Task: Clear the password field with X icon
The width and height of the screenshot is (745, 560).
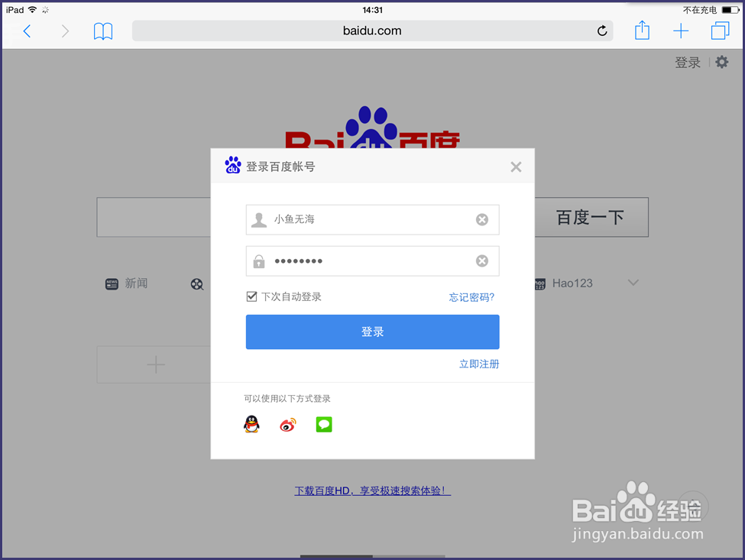Action: 482,261
